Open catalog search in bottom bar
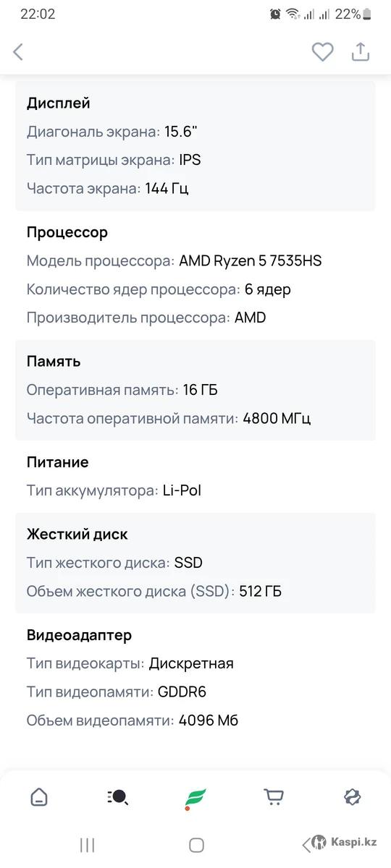The height and width of the screenshot is (868, 391). pos(117,797)
